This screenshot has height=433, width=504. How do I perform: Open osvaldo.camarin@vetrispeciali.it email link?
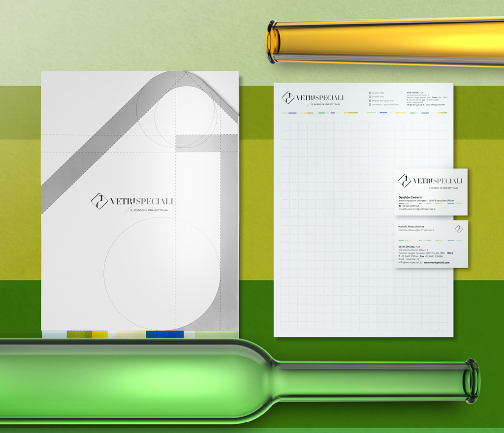pos(417,209)
